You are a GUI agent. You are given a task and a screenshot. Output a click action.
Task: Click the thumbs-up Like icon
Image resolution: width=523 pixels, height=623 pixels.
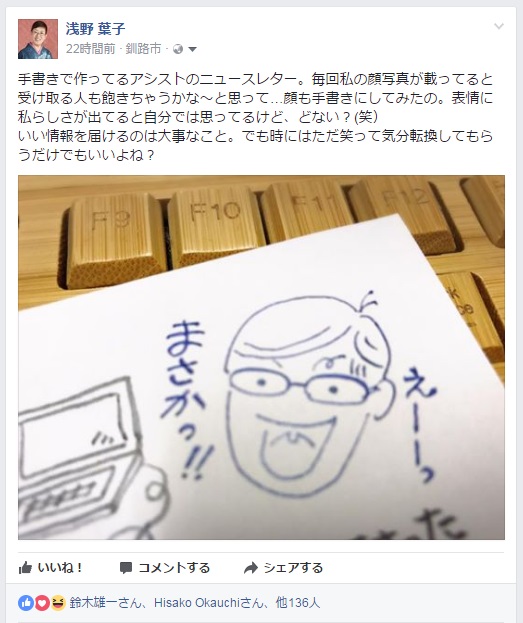point(25,568)
